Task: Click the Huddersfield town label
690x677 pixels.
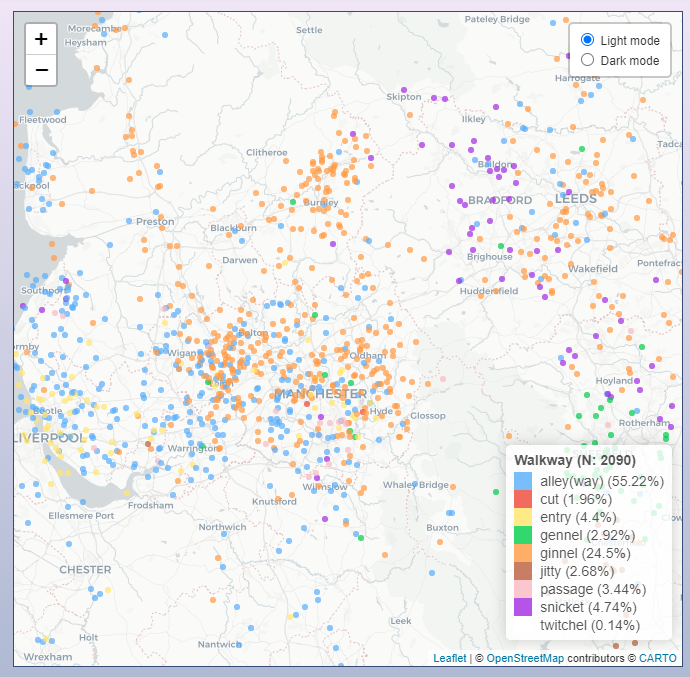Action: pos(489,291)
